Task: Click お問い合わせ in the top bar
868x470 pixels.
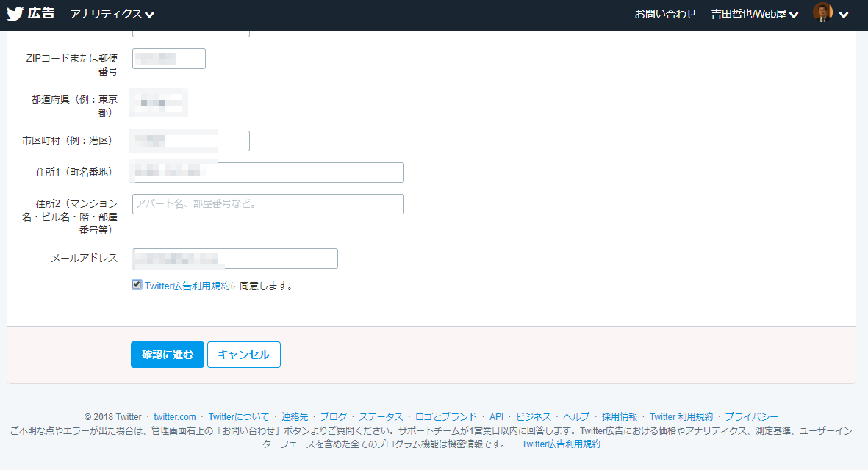Action: (665, 15)
